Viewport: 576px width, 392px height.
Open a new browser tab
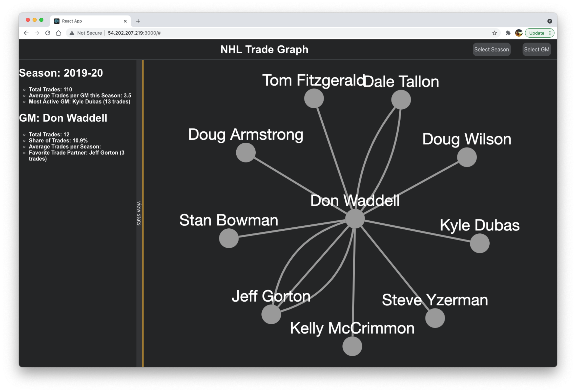138,21
